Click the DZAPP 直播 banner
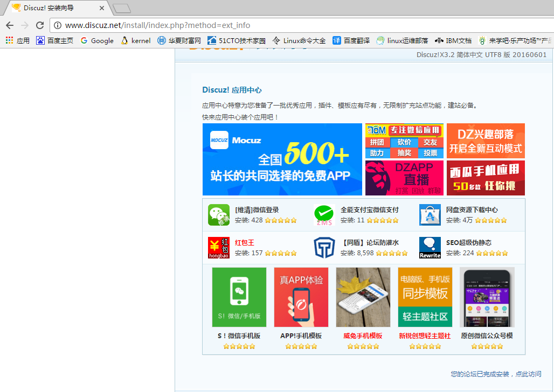This screenshot has height=392, width=554. [404, 178]
